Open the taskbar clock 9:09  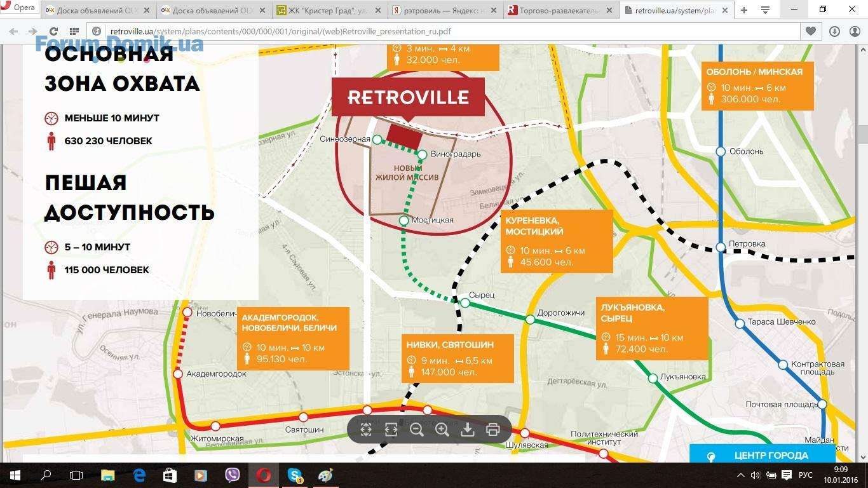click(x=840, y=475)
